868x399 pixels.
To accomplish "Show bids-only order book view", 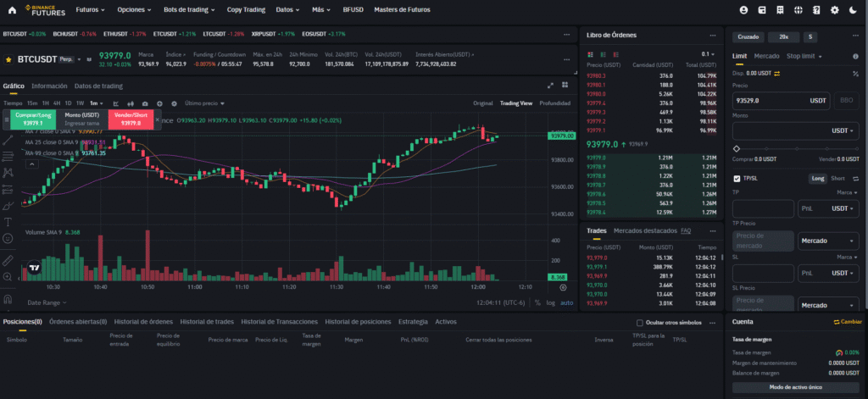I will tap(603, 54).
